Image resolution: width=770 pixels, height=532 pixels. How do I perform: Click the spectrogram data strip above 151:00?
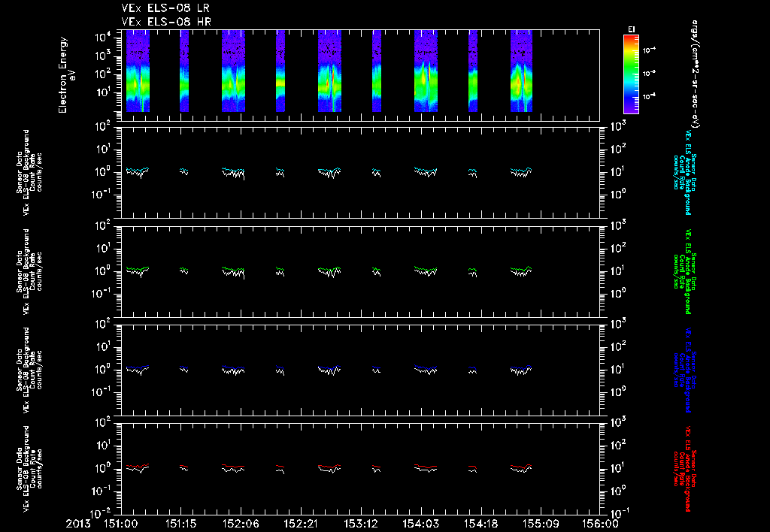138,71
